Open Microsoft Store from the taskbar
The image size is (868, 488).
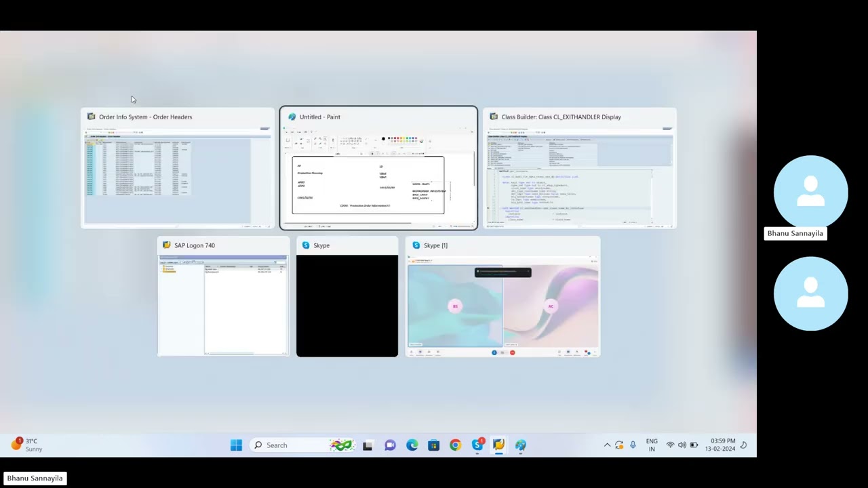[434, 445]
